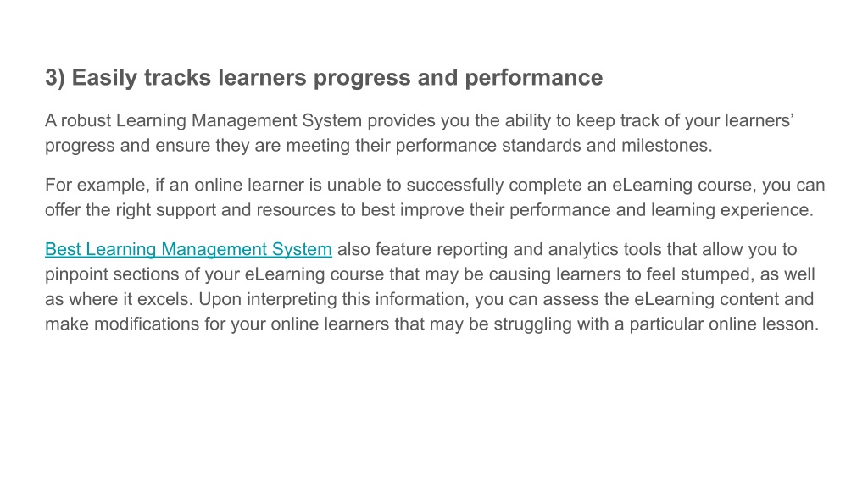Click the phrase 'as where it excels'
Viewport: 868px width, 488px height.
click(x=117, y=299)
